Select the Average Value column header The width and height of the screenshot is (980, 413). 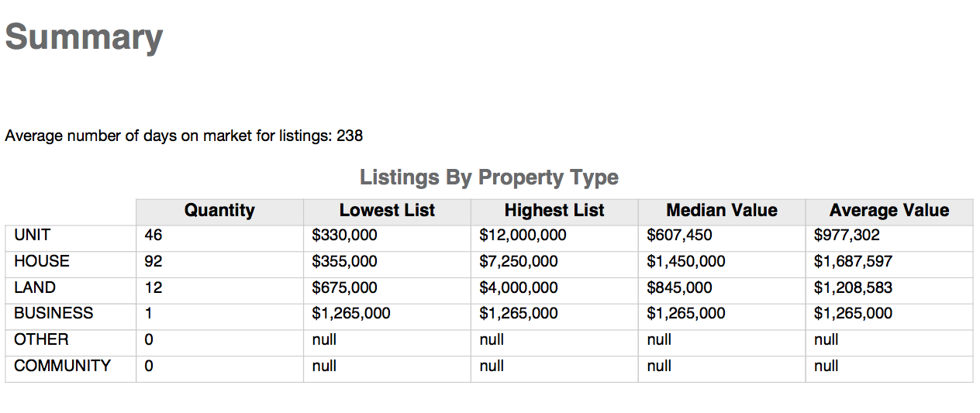click(x=889, y=211)
